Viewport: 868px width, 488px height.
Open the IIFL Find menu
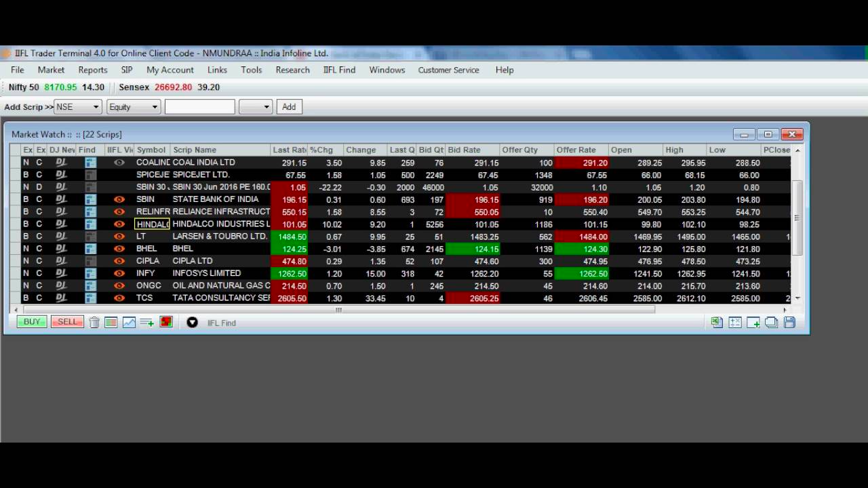tap(339, 70)
